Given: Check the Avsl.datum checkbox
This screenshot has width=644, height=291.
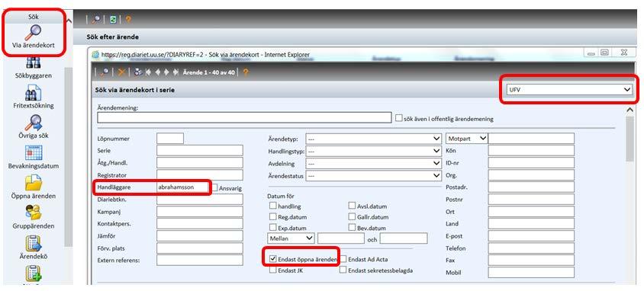Looking at the screenshot, I should (352, 206).
